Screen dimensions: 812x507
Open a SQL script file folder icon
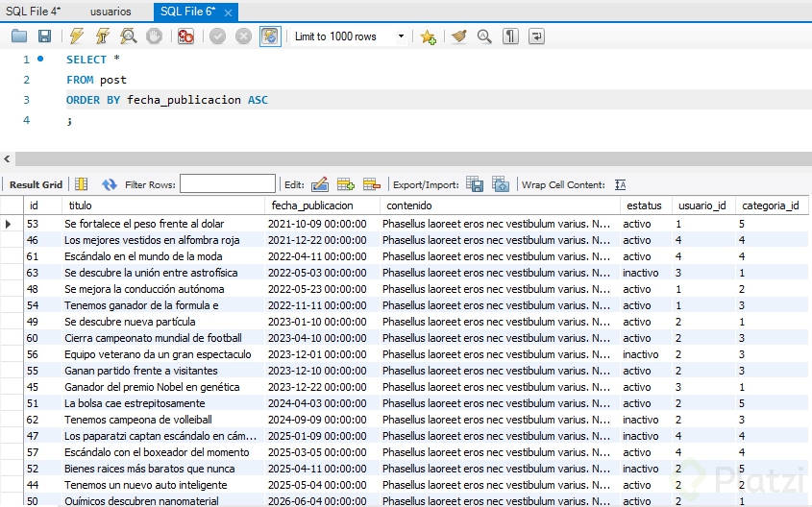click(x=19, y=36)
